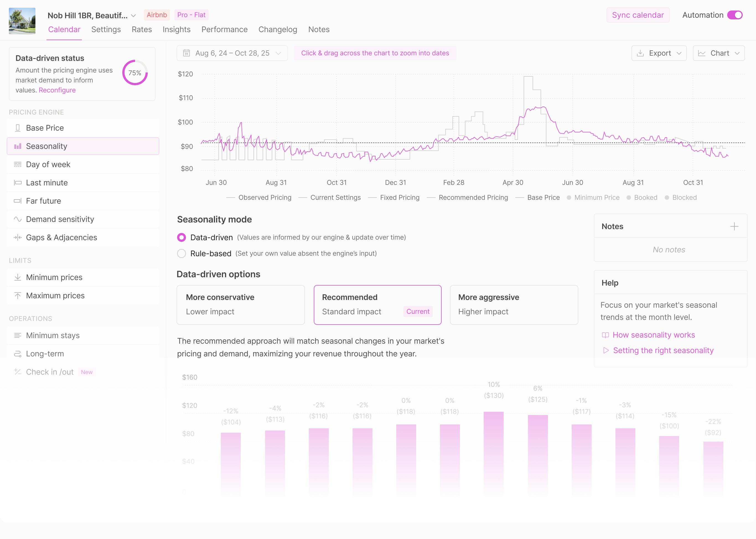Click the 75% data-driven progress ring
The image size is (756, 539).
coord(135,73)
